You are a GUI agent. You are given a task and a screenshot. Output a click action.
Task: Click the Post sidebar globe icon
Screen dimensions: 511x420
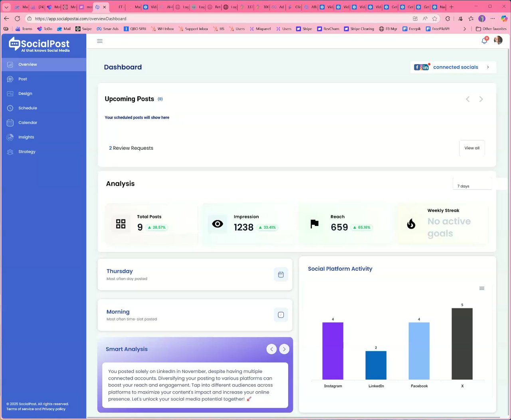(x=10, y=79)
